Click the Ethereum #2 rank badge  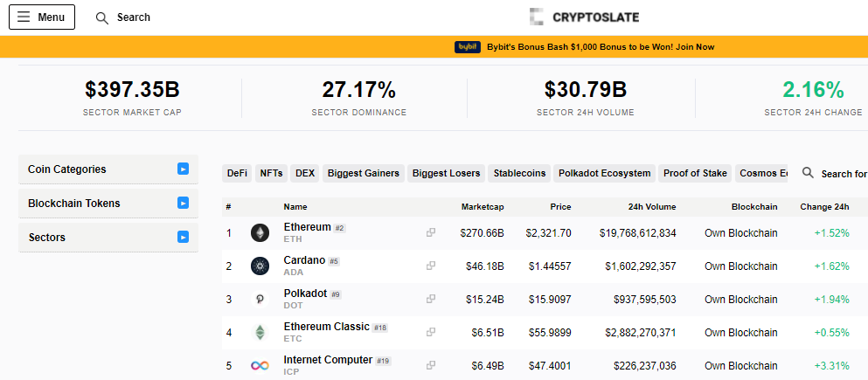pyautogui.click(x=339, y=229)
